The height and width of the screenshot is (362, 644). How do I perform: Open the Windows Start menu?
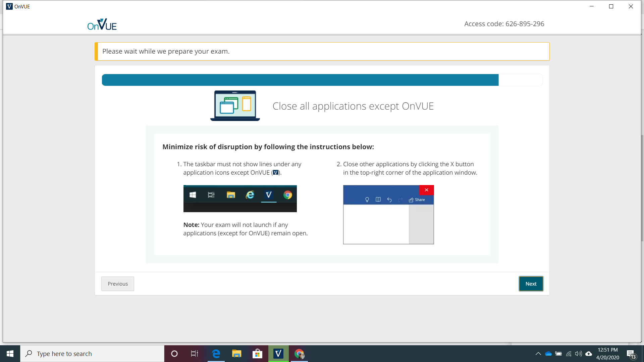coord(10,354)
